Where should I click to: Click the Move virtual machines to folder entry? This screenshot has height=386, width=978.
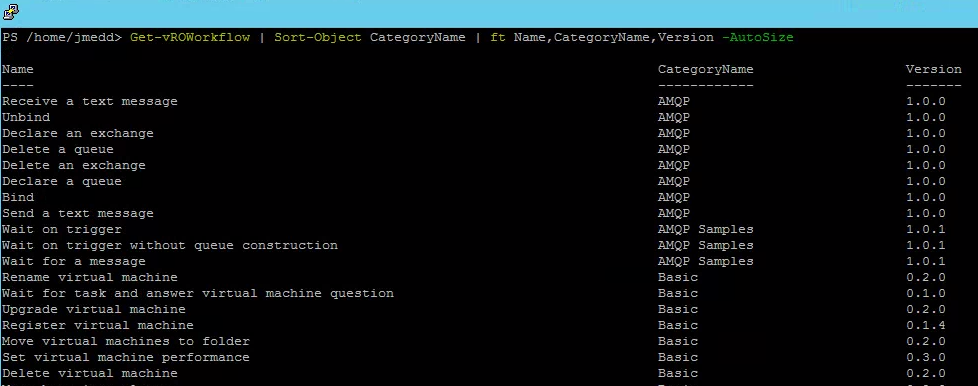coord(125,341)
